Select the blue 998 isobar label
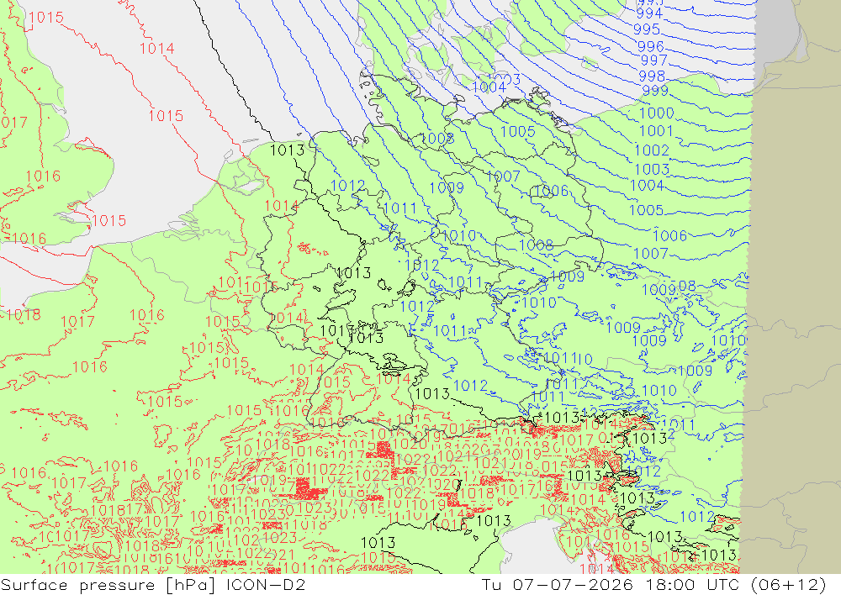Image resolution: width=841 pixels, height=616 pixels. click(x=652, y=76)
